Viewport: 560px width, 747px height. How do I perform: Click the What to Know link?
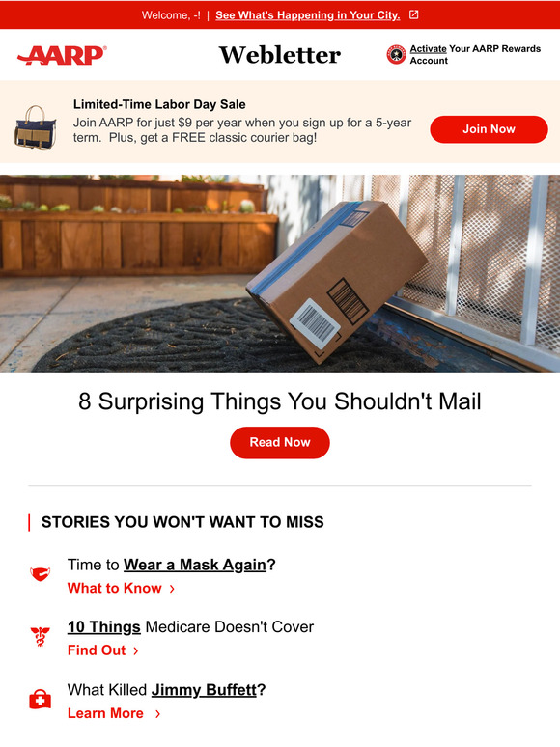[x=114, y=589]
